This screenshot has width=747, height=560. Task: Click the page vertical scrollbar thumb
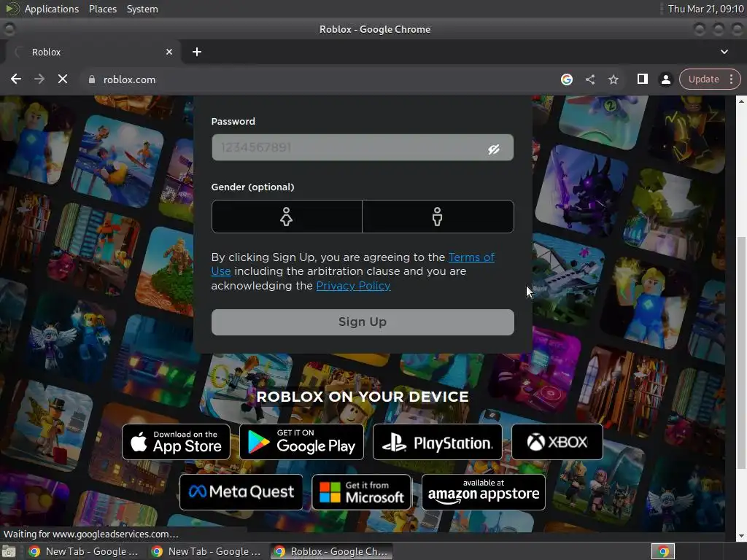click(741, 352)
